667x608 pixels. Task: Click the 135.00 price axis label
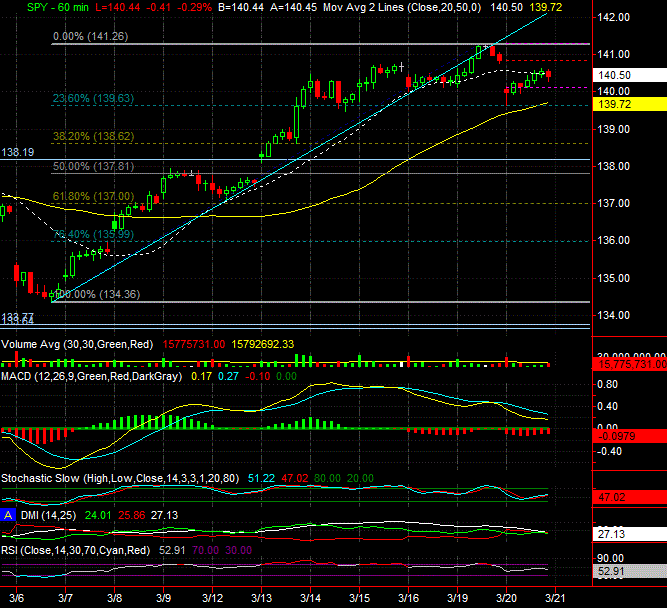(x=614, y=278)
